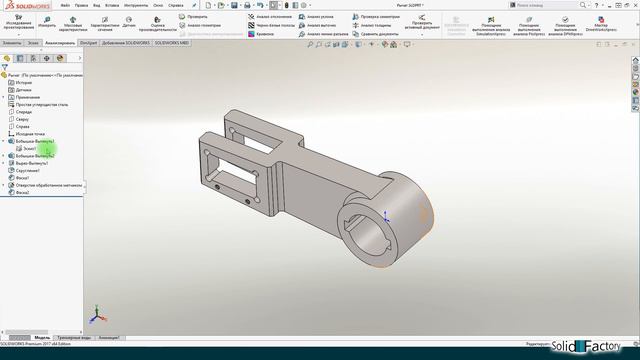Run Анализ отклонения tool
Screen dimensions: 640x360
[270, 17]
